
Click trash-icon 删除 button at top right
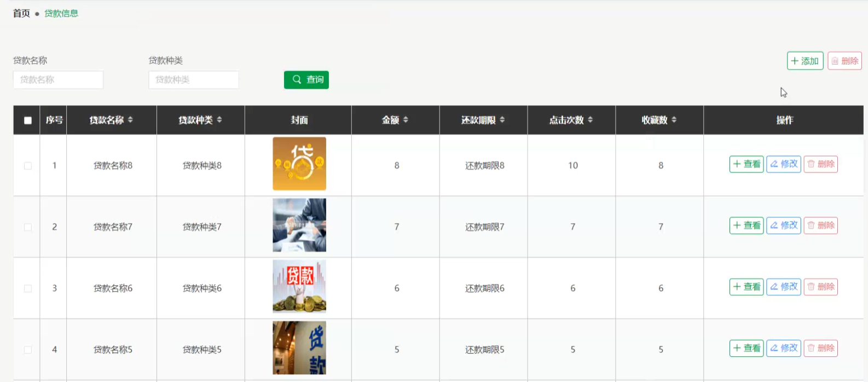(x=845, y=61)
